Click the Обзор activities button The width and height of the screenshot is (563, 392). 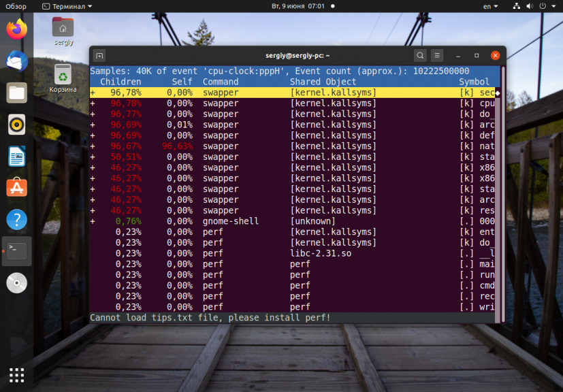(x=16, y=6)
